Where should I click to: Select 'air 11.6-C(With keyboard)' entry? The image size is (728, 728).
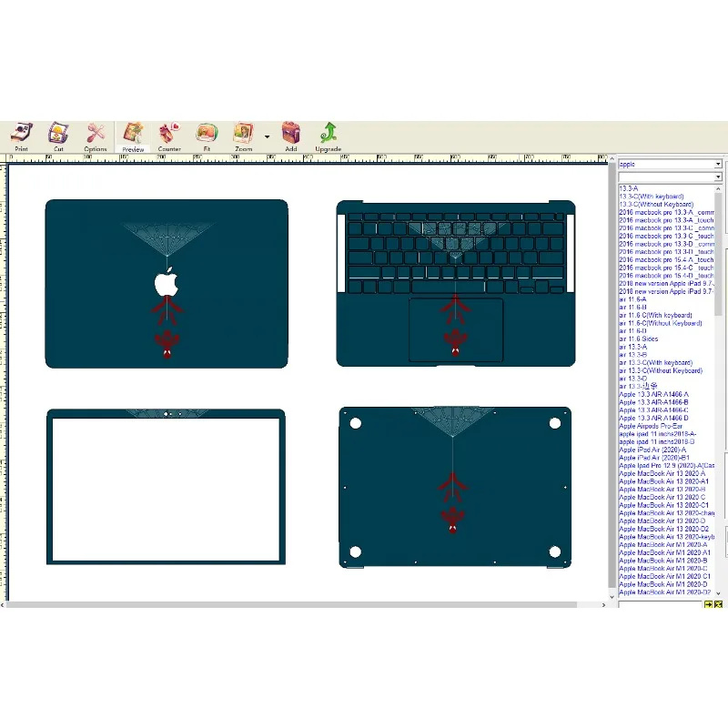[655, 315]
